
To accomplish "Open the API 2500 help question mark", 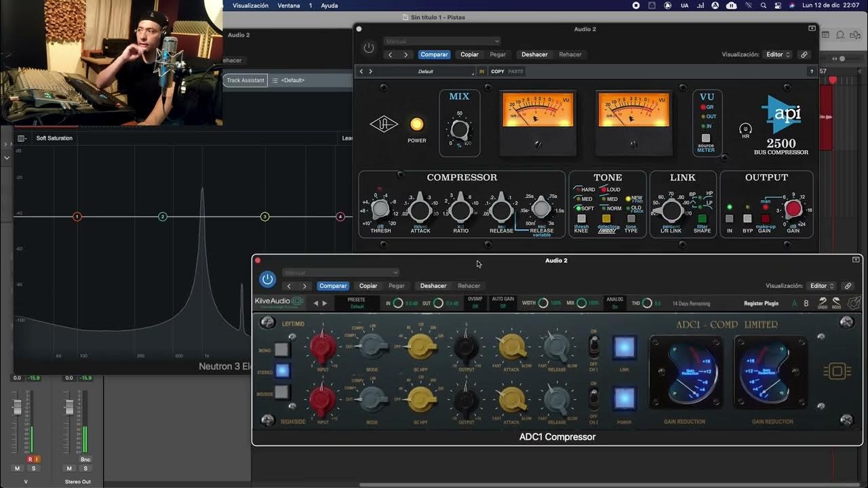I will (812, 71).
